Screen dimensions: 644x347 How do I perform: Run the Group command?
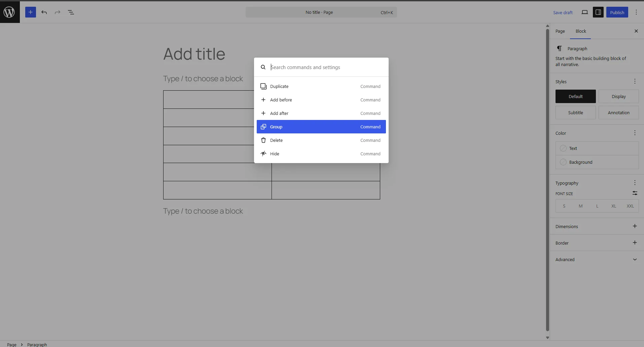click(x=321, y=127)
